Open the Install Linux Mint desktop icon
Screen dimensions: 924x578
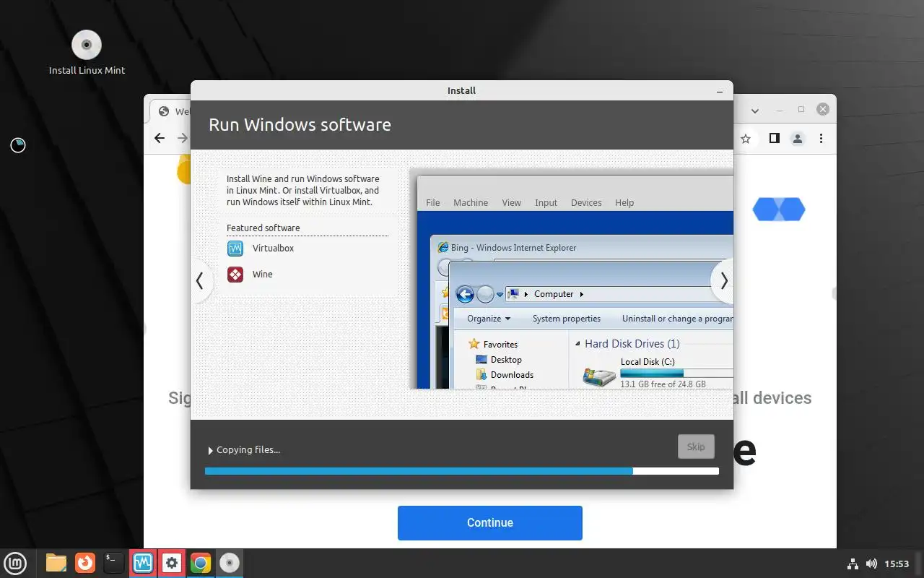87,53
